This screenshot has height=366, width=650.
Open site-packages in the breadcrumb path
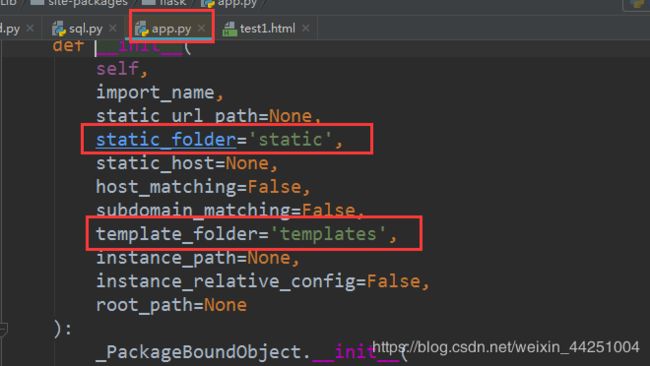88,3
